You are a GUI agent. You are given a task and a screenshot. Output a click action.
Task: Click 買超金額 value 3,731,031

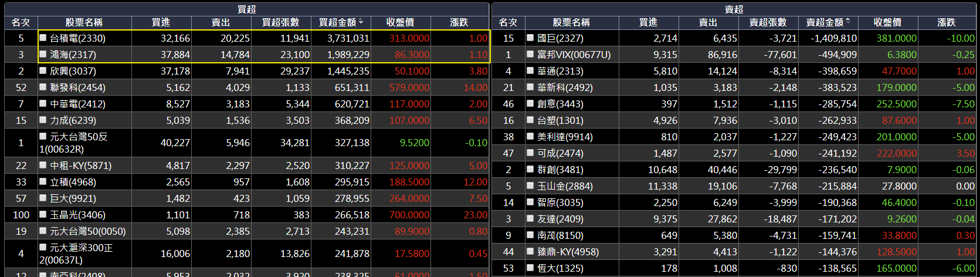pos(348,38)
